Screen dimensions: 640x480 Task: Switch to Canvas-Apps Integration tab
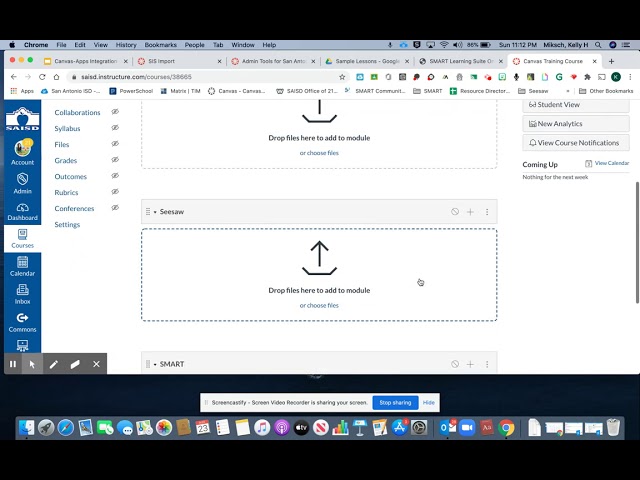86,61
